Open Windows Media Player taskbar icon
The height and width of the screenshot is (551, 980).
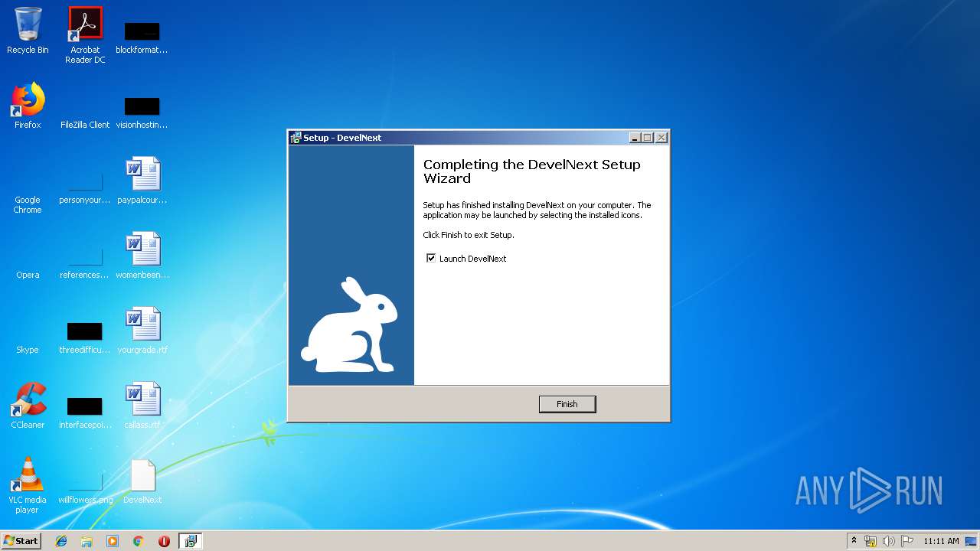tap(113, 541)
